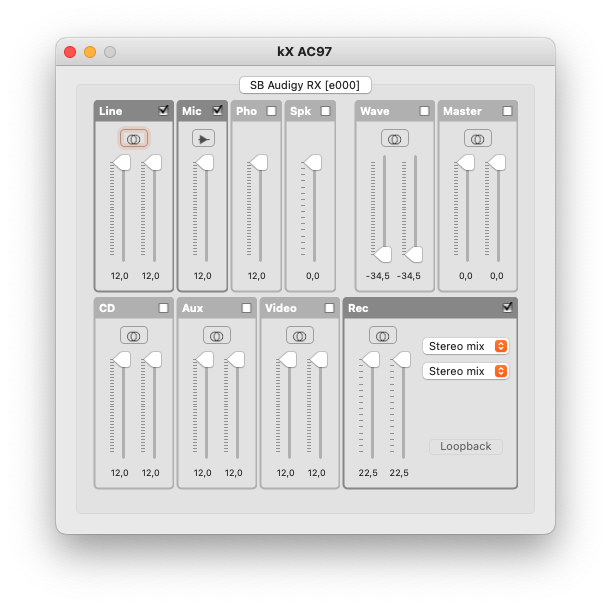Click the Pho volume slider knob
The width and height of the screenshot is (611, 608).
pos(258,163)
